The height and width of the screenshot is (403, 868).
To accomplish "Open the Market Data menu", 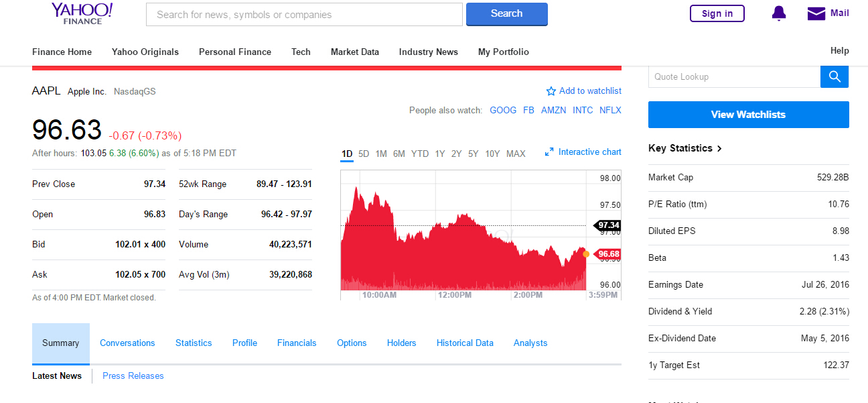I will (x=354, y=52).
